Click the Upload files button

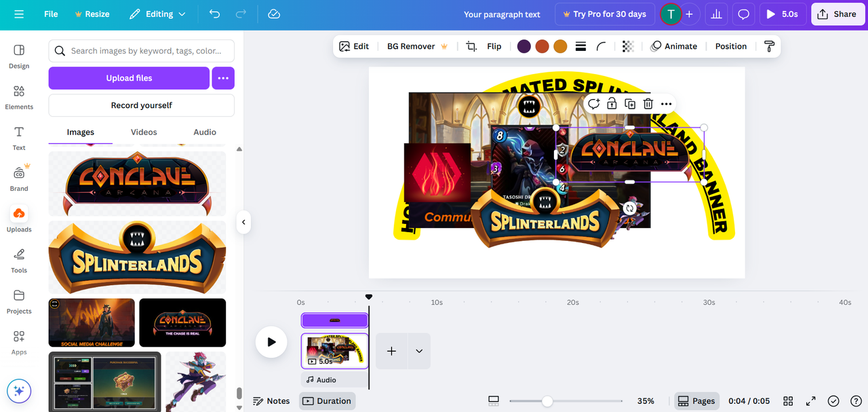(129, 78)
